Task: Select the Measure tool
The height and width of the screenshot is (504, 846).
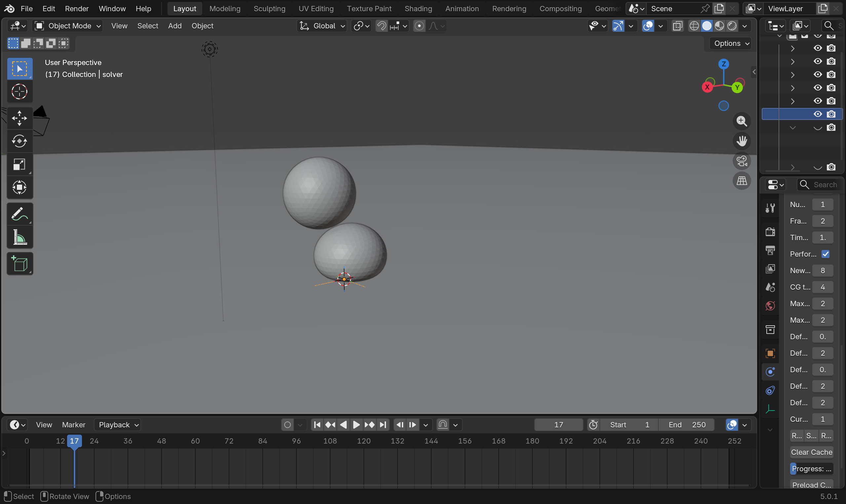Action: [19, 237]
